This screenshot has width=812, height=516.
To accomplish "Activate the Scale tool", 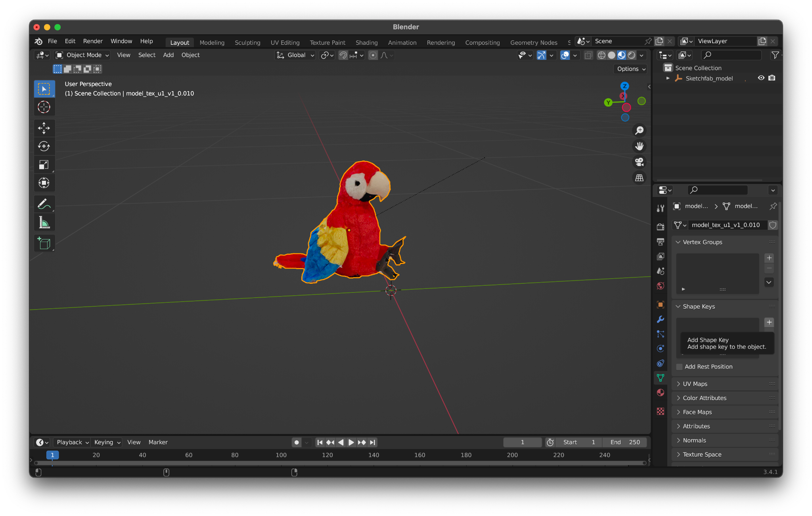I will pos(44,164).
